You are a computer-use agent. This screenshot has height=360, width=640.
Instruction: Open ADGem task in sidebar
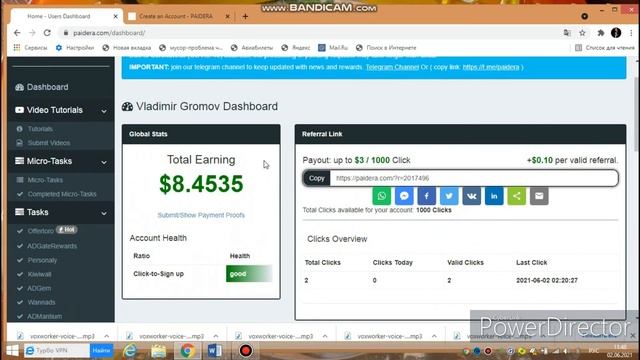[39, 288]
